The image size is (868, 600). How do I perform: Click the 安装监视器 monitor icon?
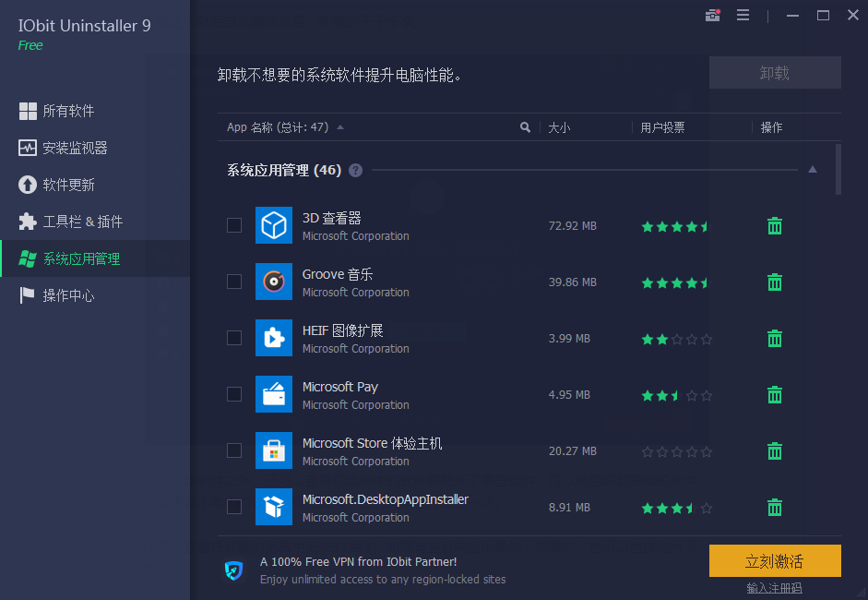[x=28, y=148]
